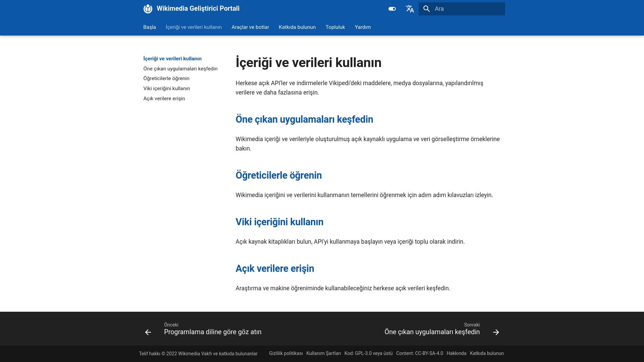
Task: Open Wikimedia Geliştirici Portali home title
Action: point(198,9)
